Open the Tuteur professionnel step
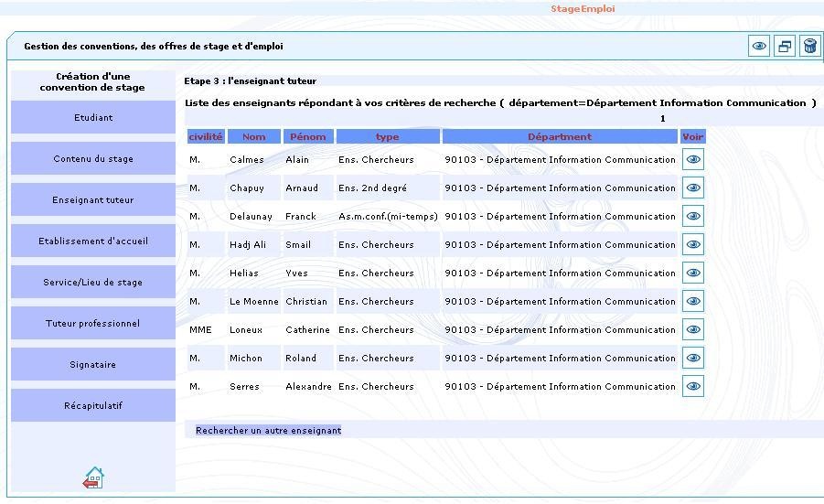Image resolution: width=824 pixels, height=504 pixels. tap(93, 323)
